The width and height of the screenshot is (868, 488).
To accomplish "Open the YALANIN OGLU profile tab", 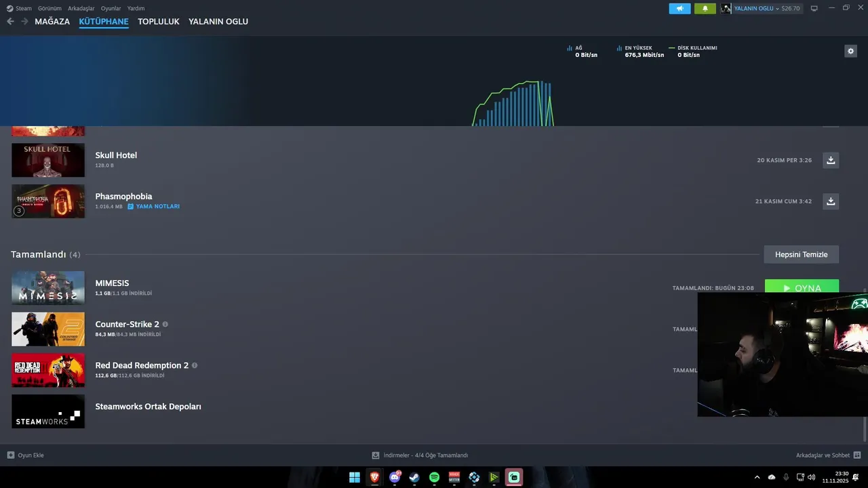I will coord(218,22).
